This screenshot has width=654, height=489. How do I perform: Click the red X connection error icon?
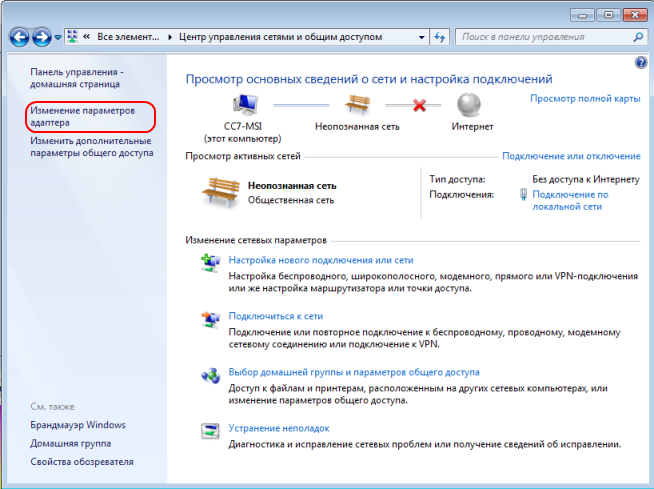point(419,104)
